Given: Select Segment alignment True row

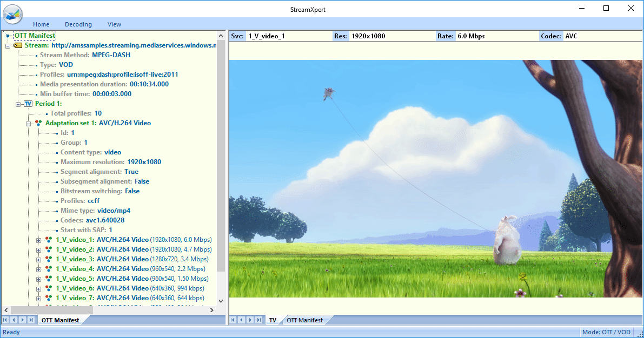Looking at the screenshot, I should 99,172.
